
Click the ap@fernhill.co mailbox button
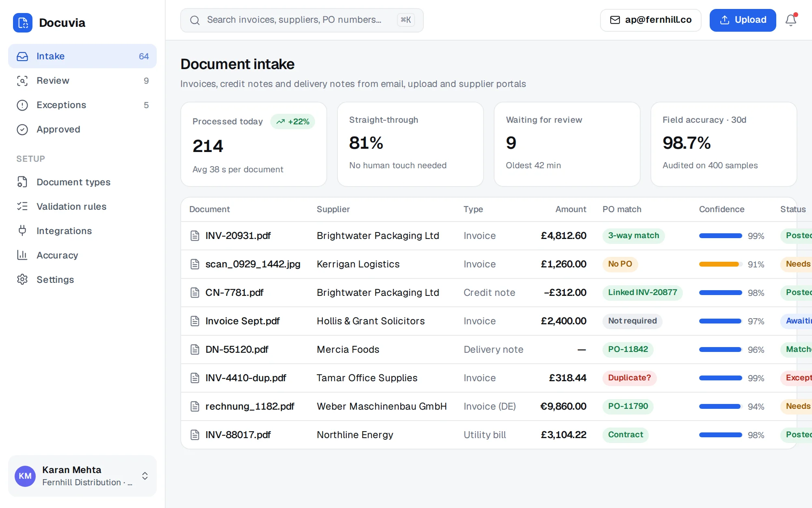coord(650,20)
